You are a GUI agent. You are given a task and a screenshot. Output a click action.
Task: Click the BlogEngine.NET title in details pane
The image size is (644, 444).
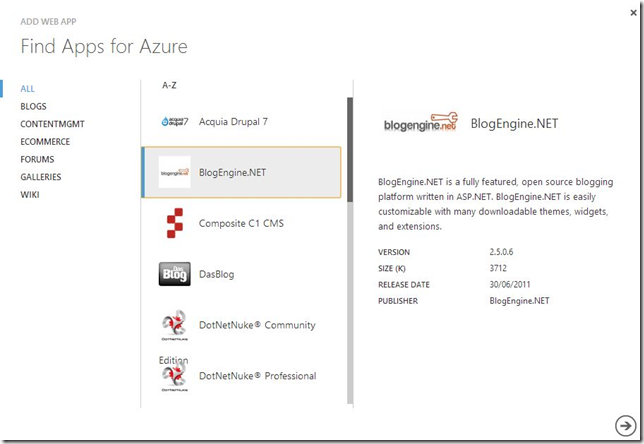[x=514, y=123]
